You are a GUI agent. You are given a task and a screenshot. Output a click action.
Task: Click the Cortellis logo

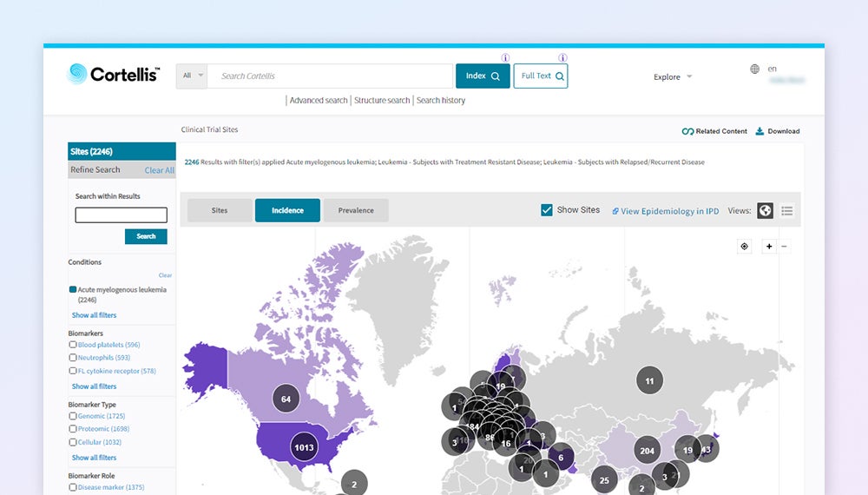[113, 75]
